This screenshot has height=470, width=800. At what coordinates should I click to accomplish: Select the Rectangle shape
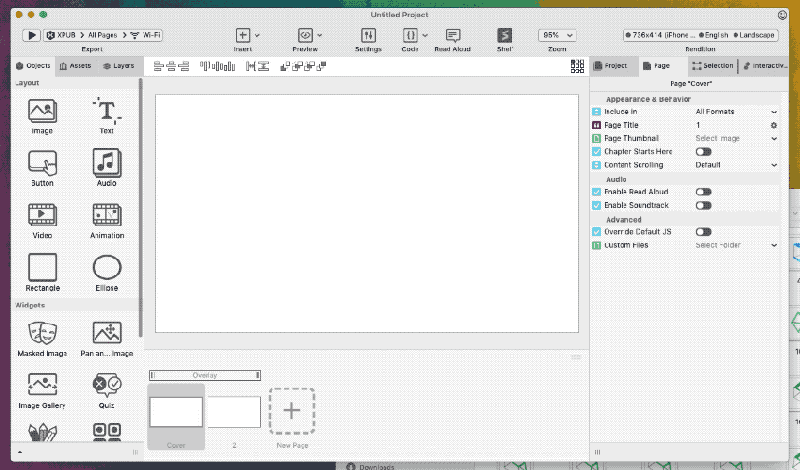click(42, 273)
